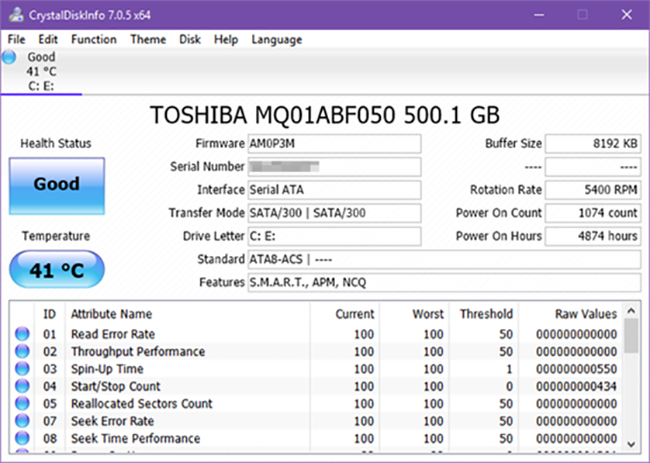This screenshot has width=650, height=463.
Task: Click the status orb for Seek Time Performance
Action: coord(22,438)
